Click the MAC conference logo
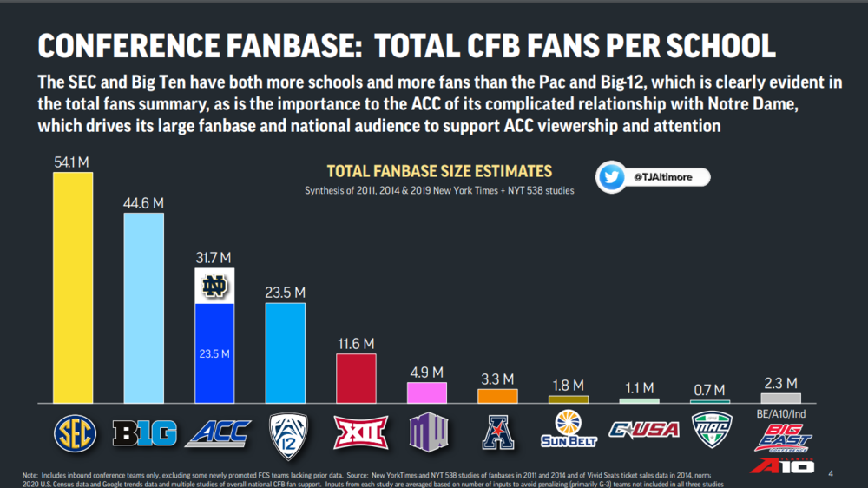Image resolution: width=868 pixels, height=488 pixels. click(x=710, y=430)
